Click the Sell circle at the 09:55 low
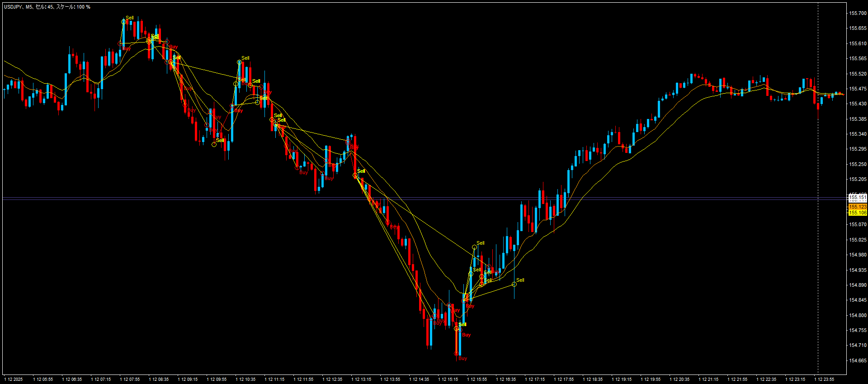 (214, 144)
